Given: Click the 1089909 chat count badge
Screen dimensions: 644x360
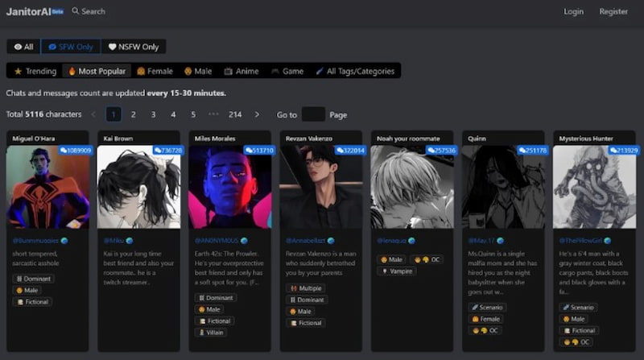Looking at the screenshot, I should (x=76, y=151).
